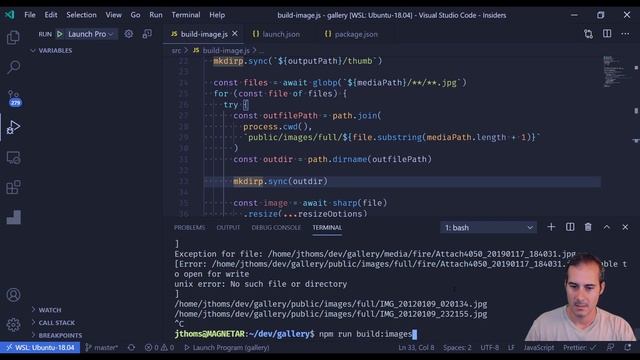Open the errors and warnings counter
The image size is (640, 360).
click(x=159, y=348)
